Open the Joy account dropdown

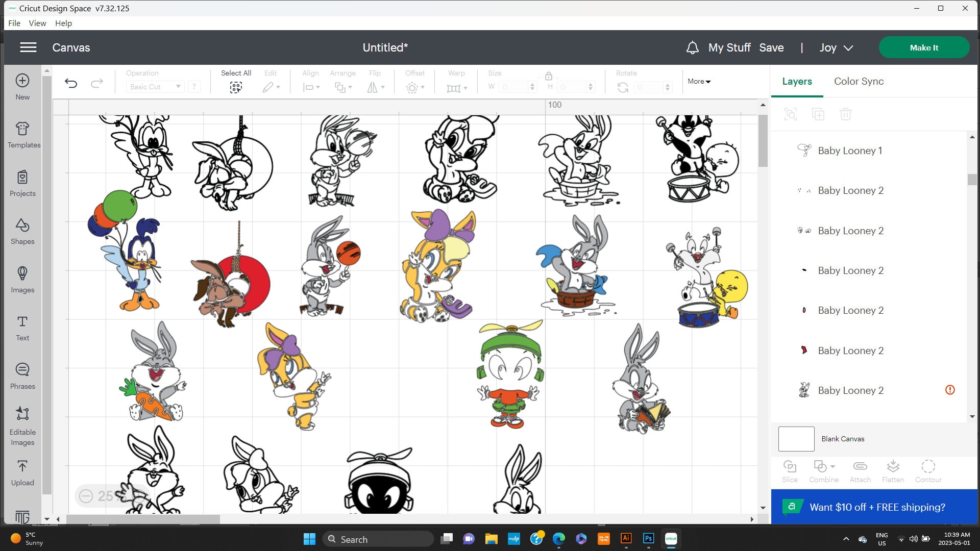[x=836, y=47]
